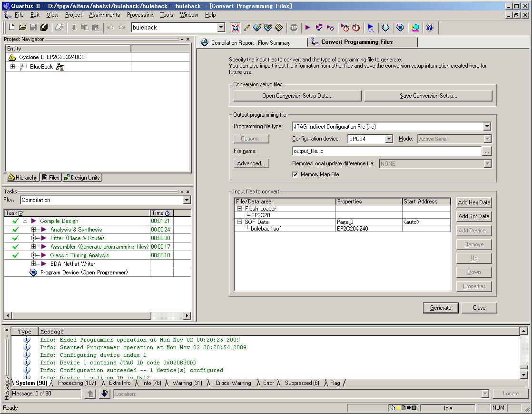Open the Processing menu
The image size is (532, 414).
pos(140,15)
